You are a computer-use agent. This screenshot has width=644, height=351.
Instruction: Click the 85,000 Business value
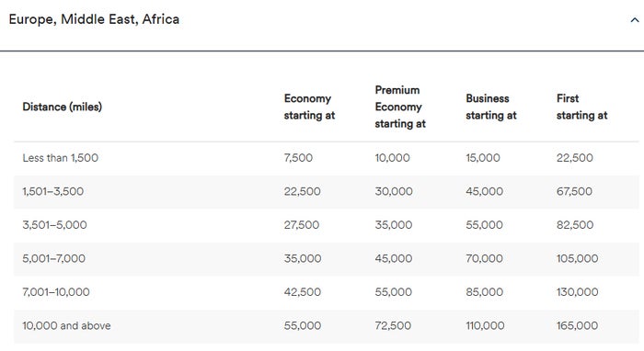[484, 292]
